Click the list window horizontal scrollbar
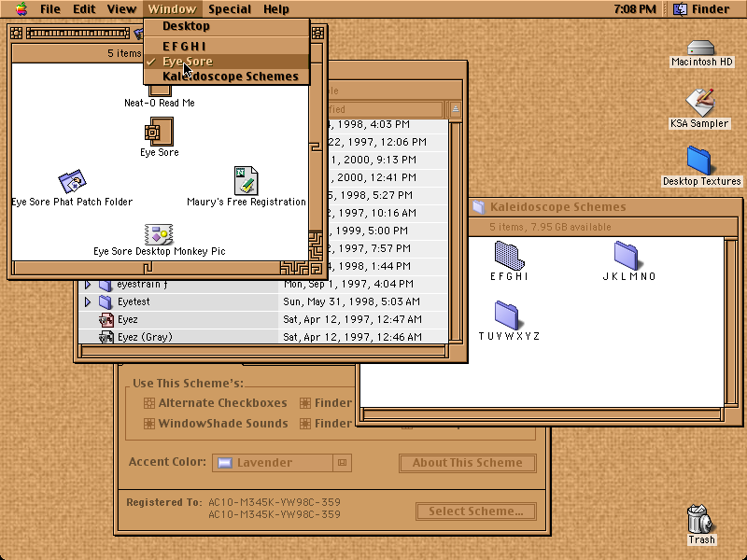 point(264,352)
